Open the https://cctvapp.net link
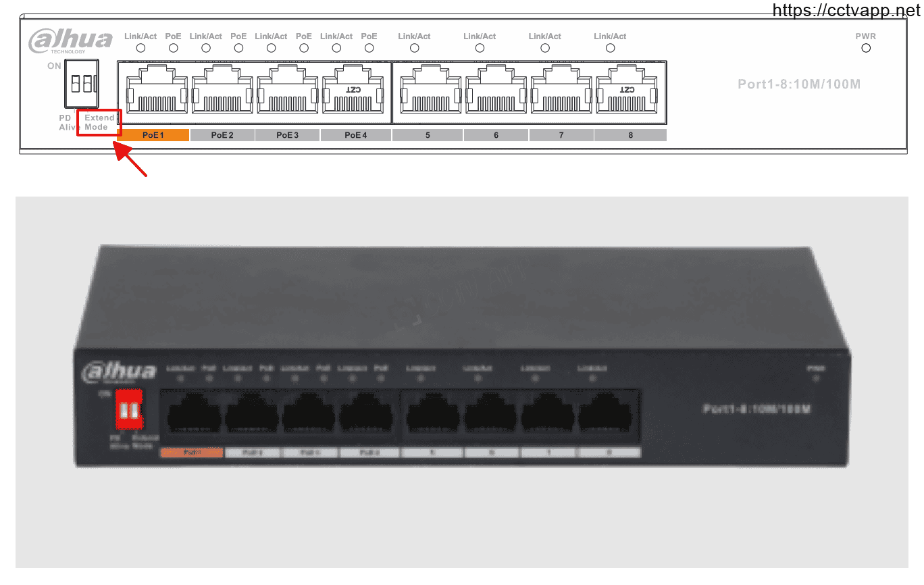 click(x=846, y=9)
